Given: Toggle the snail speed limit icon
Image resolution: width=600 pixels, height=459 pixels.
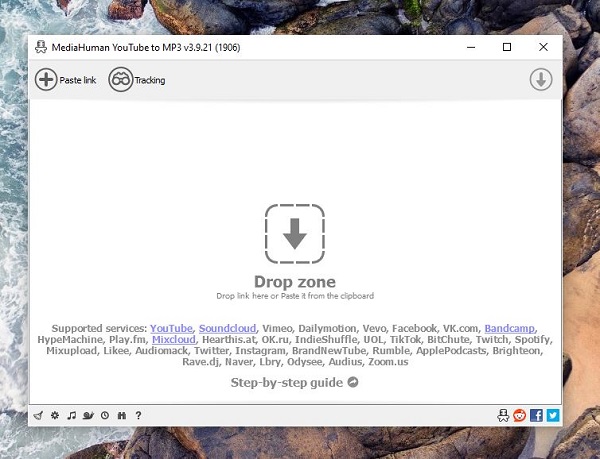Looking at the screenshot, I should 88,415.
